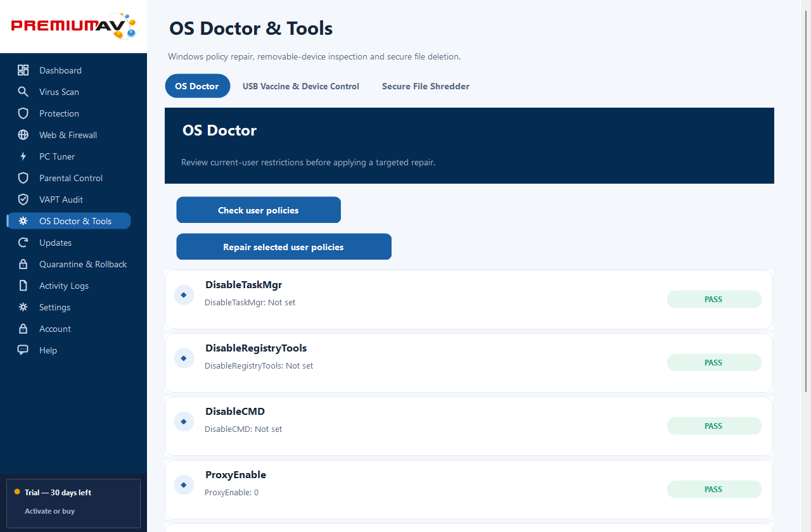Image resolution: width=811 pixels, height=532 pixels.
Task: Click the Check user policies button
Action: click(x=259, y=210)
